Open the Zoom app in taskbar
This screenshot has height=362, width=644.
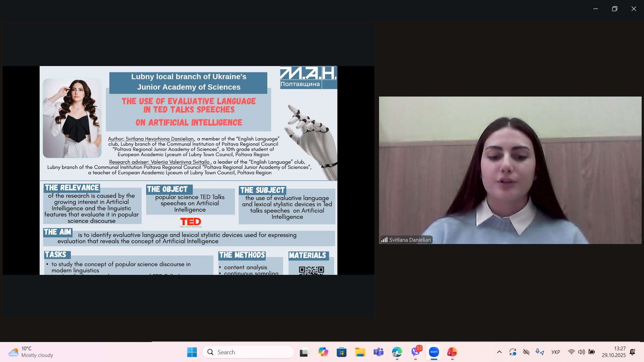[434, 352]
